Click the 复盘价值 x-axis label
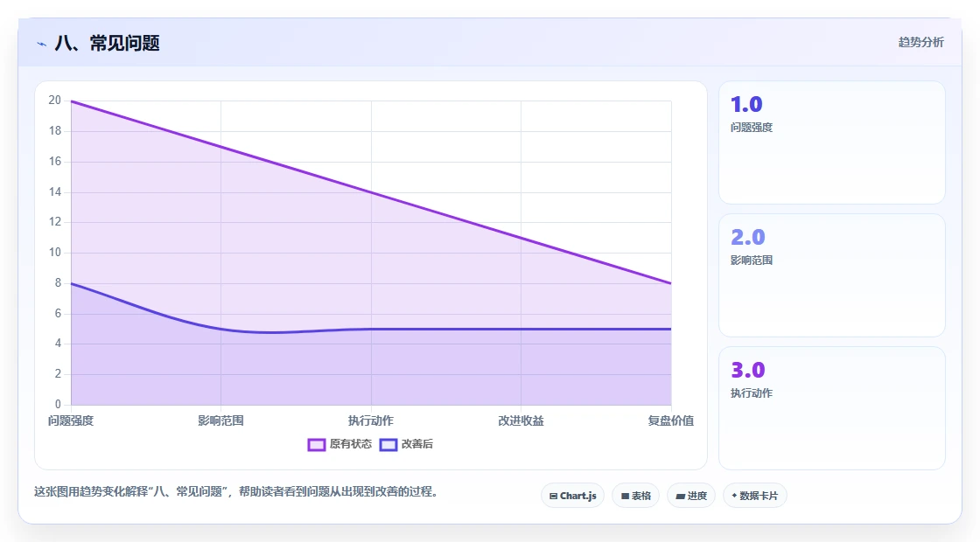 [670, 420]
